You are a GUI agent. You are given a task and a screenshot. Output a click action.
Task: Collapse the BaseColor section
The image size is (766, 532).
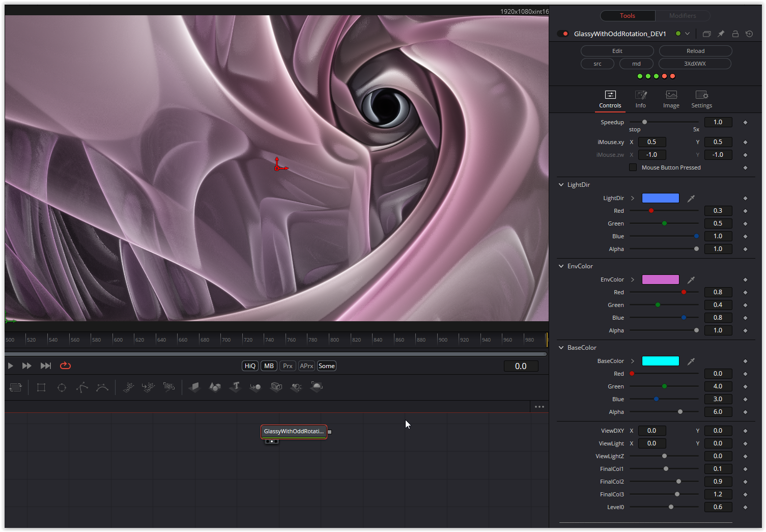point(561,348)
